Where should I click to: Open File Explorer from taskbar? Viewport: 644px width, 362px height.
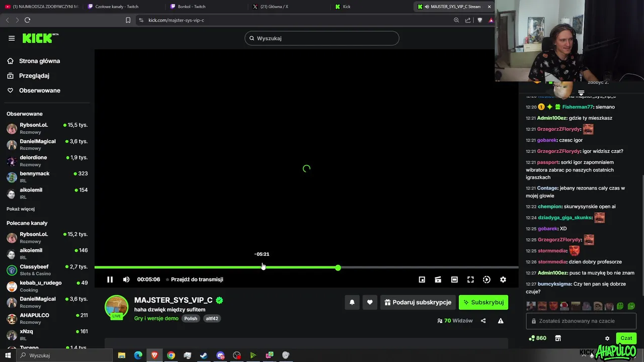(x=122, y=355)
